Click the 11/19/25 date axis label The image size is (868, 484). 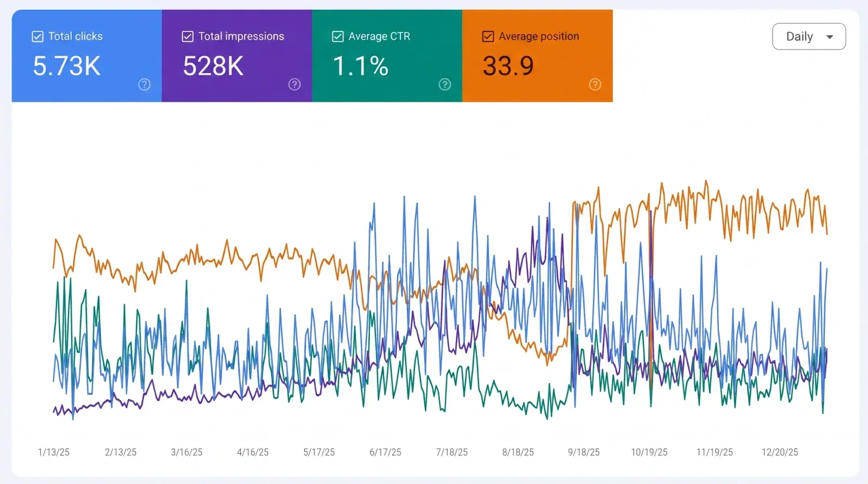tap(714, 452)
